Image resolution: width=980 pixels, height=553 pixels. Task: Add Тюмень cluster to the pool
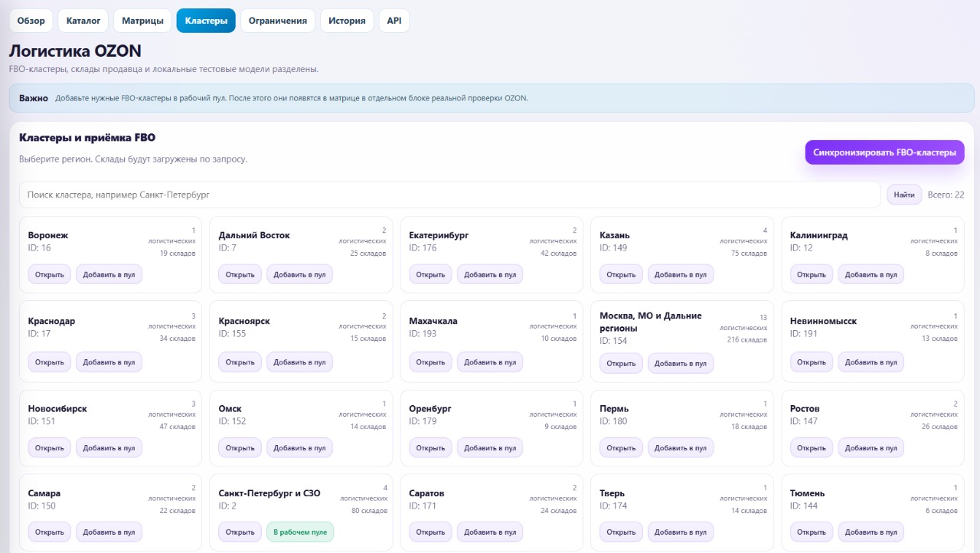pos(871,532)
